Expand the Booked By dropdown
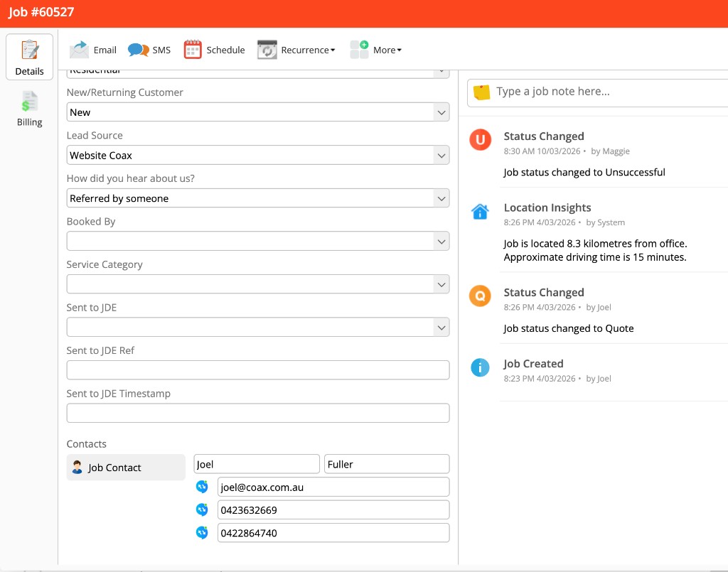This screenshot has height=572, width=728. pos(441,241)
